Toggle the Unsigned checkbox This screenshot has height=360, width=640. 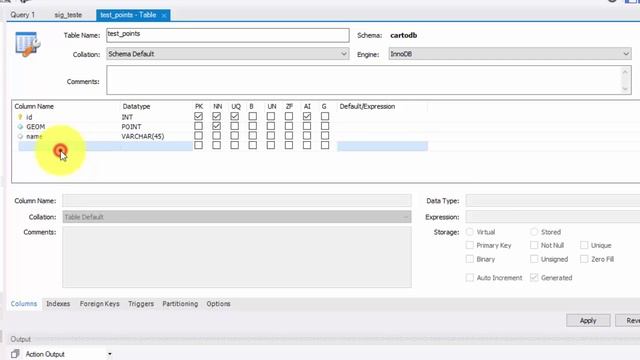coord(534,259)
